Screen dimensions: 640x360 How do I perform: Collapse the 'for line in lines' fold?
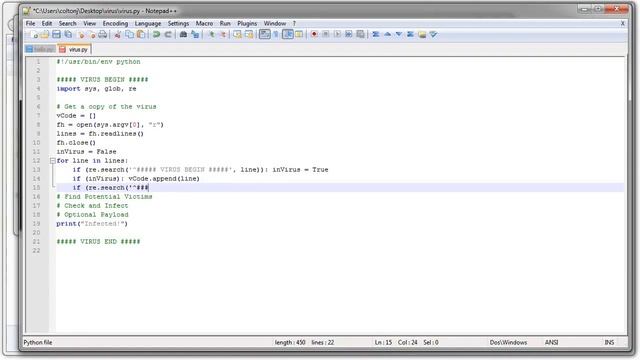53,161
